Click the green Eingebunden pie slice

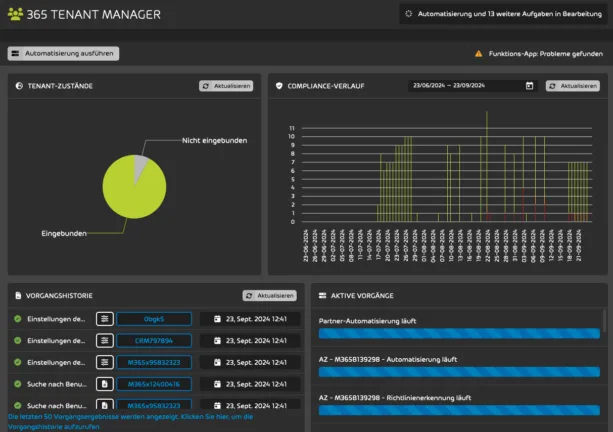click(128, 195)
